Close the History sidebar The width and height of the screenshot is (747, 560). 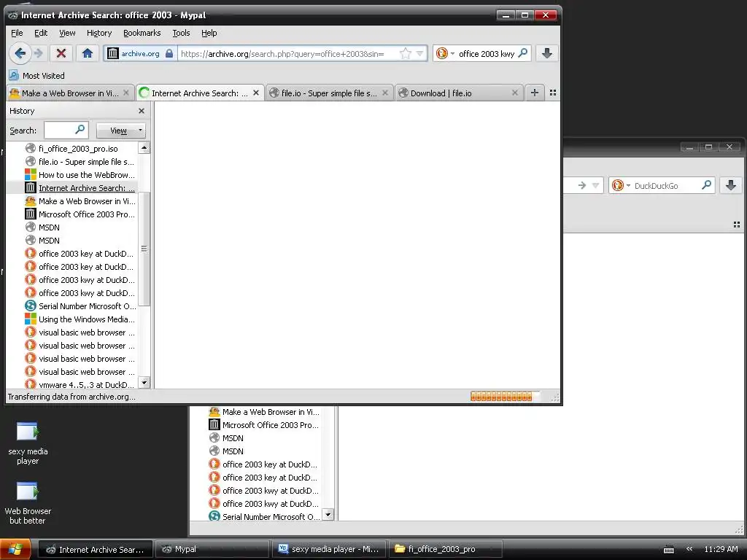(142, 111)
